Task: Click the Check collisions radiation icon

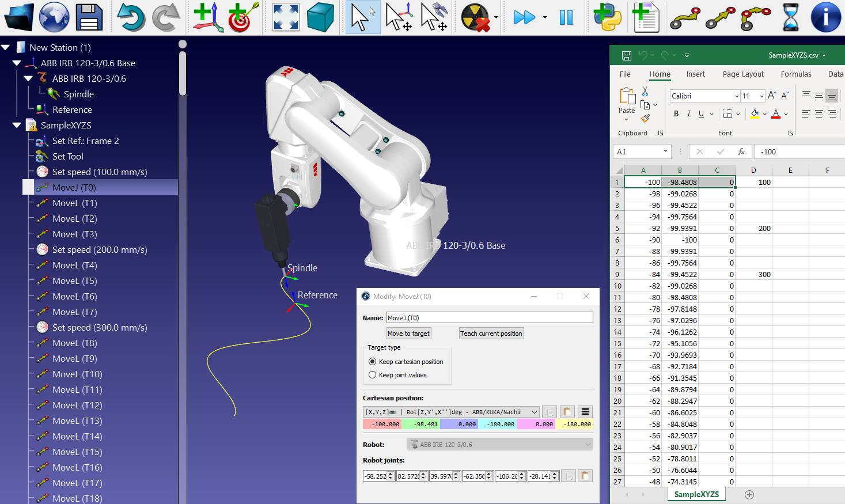Action: tap(475, 17)
